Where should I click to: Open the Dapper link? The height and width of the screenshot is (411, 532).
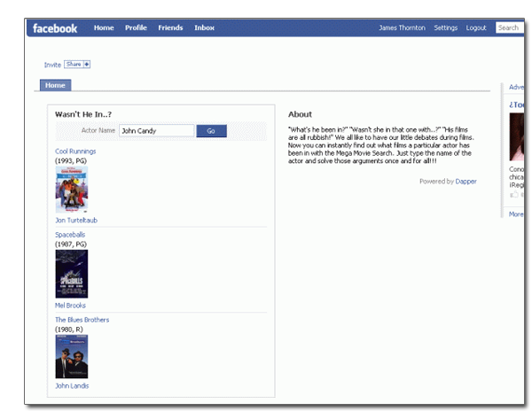pos(466,181)
